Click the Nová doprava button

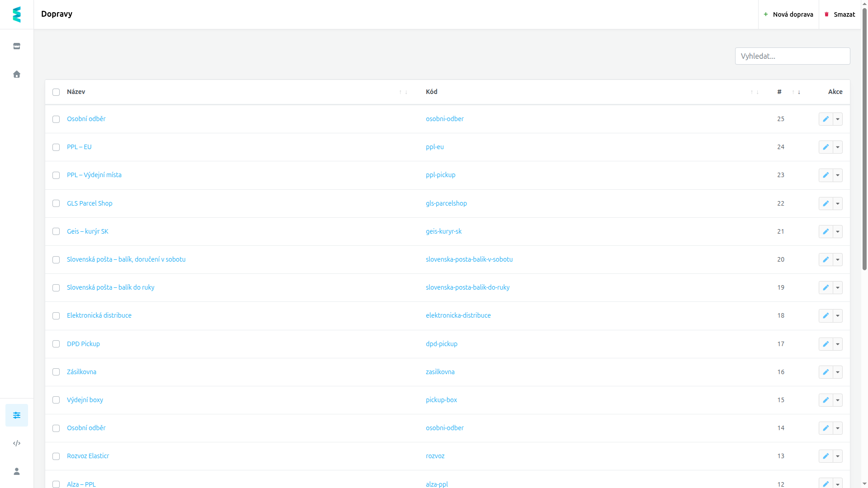coord(788,14)
